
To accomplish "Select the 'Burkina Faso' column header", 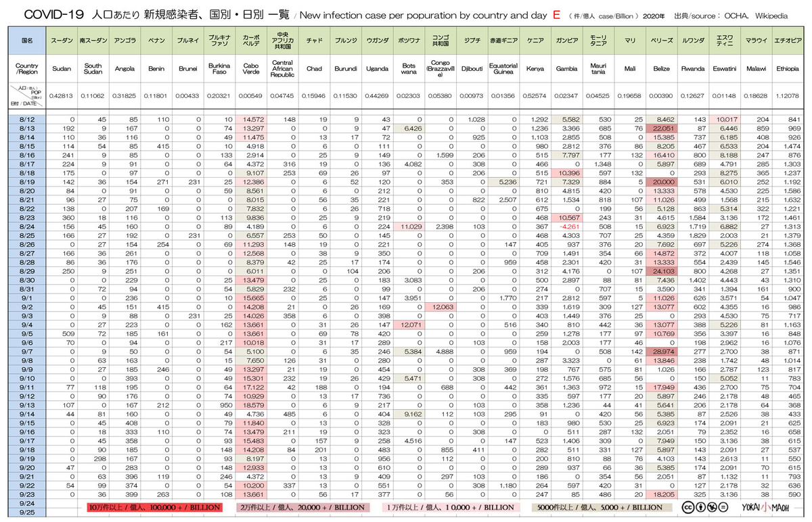I will 219,69.
